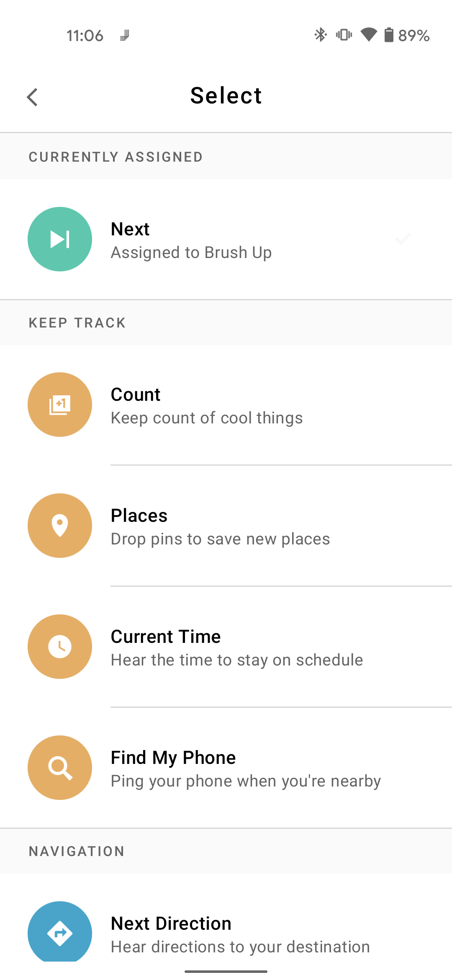Tap the Find My Phone magnifier icon
The width and height of the screenshot is (452, 980).
(60, 768)
